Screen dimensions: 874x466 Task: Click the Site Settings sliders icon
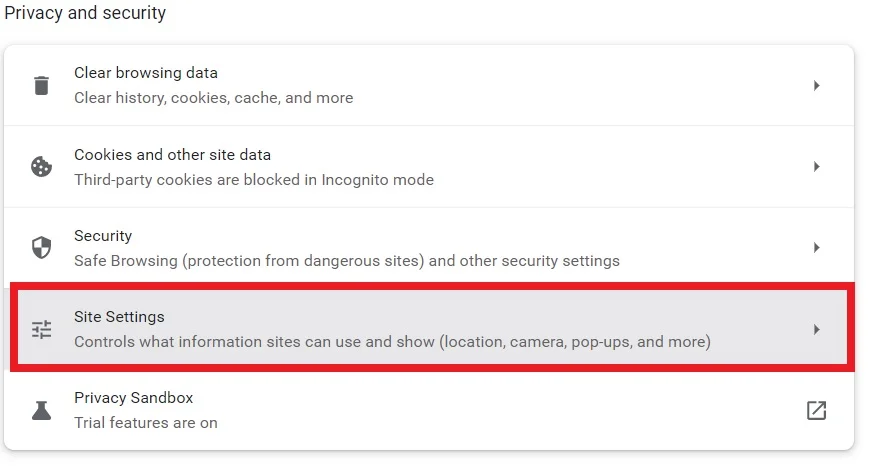(41, 329)
